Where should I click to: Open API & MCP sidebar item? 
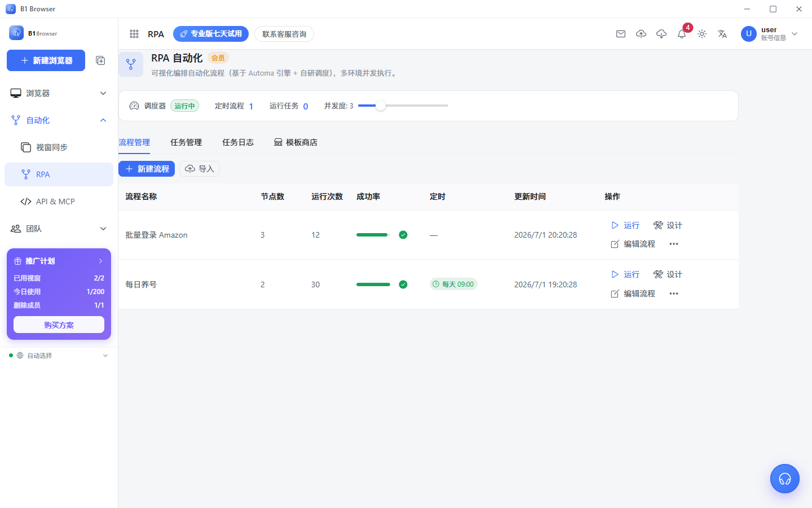click(x=59, y=202)
